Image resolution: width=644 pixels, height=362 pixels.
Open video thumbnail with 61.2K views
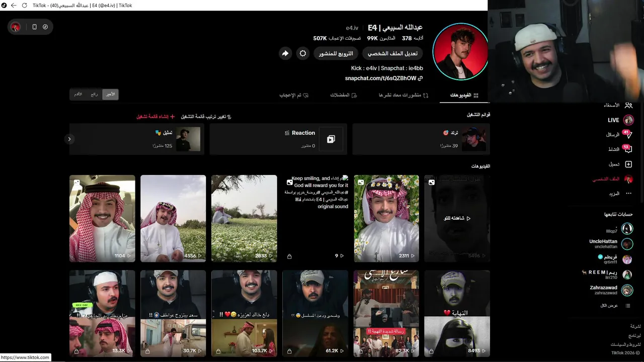point(315,314)
